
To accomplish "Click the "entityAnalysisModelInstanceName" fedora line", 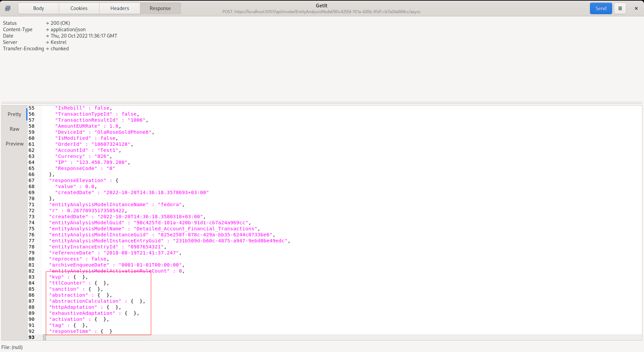I will [x=117, y=204].
